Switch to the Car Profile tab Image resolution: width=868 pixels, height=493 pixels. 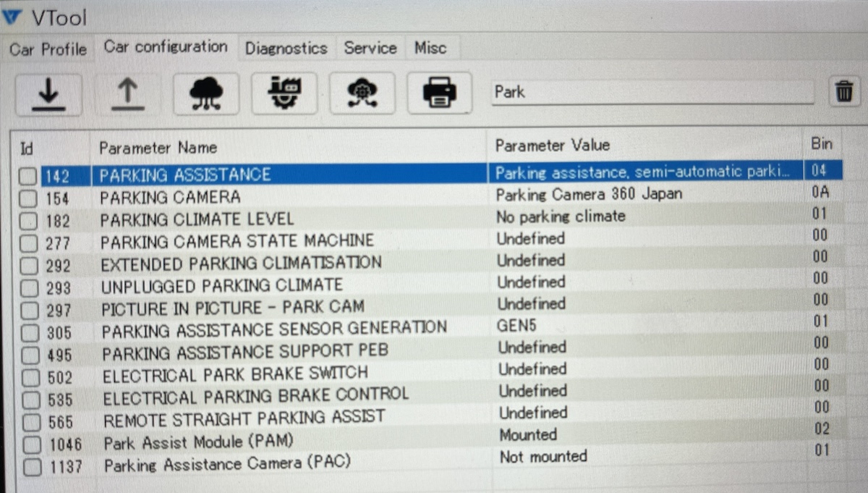click(x=48, y=49)
